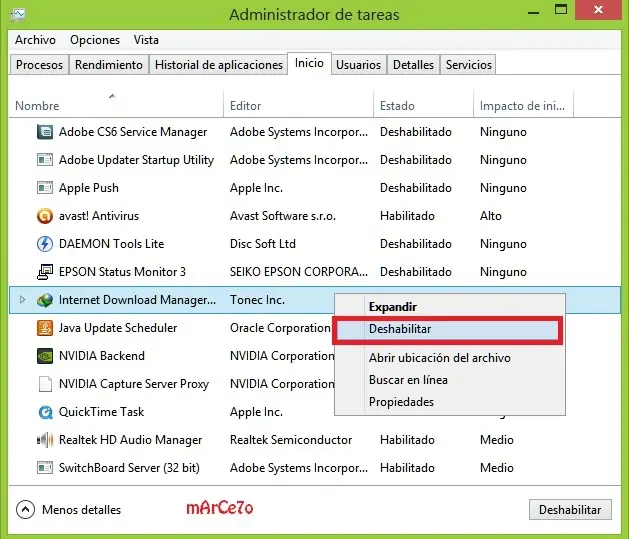Click the Alto impact value for avast
This screenshot has height=539, width=629.
coord(491,216)
